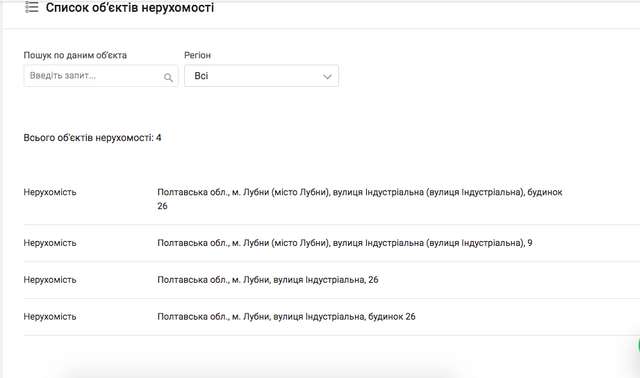This screenshot has width=640, height=378.
Task: Click 'Нерухомість' in the 'Індустріальна, будинок 26' row
Action: pyautogui.click(x=50, y=316)
